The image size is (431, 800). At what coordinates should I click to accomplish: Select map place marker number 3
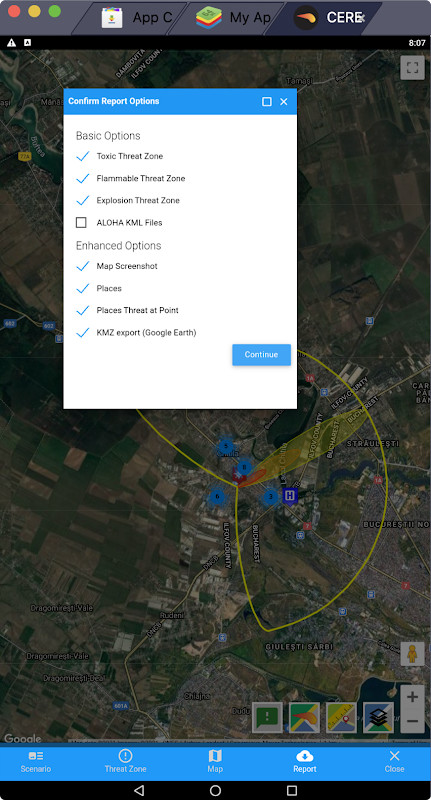point(270,496)
